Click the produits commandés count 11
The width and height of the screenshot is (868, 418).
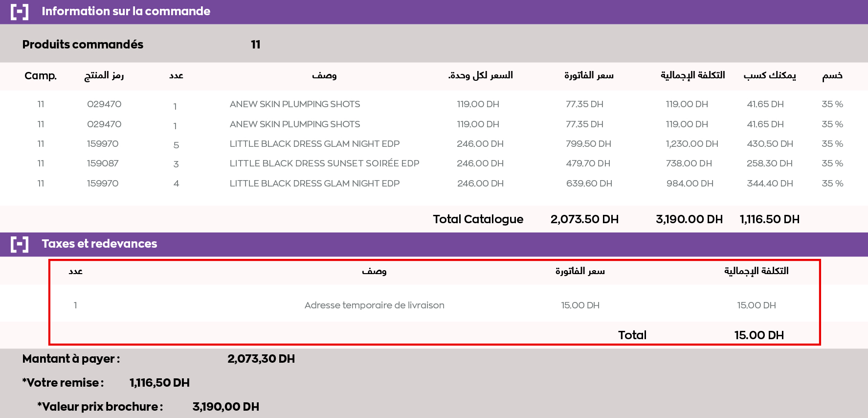coord(255,45)
